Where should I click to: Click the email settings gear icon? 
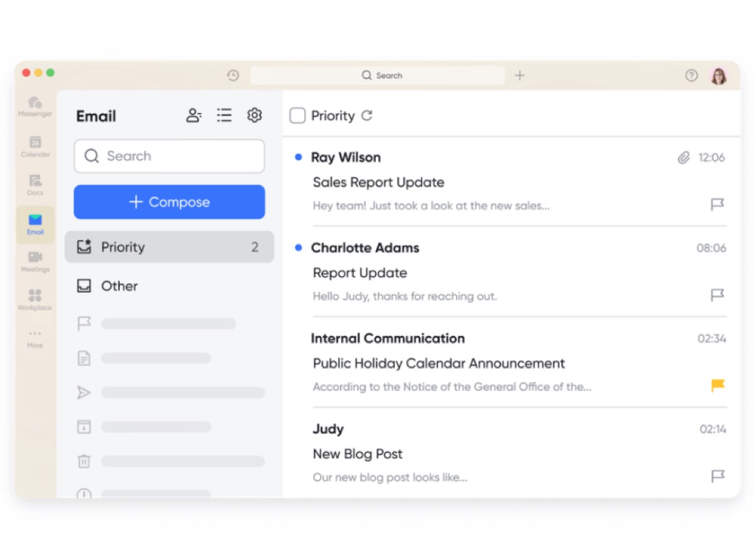254,116
